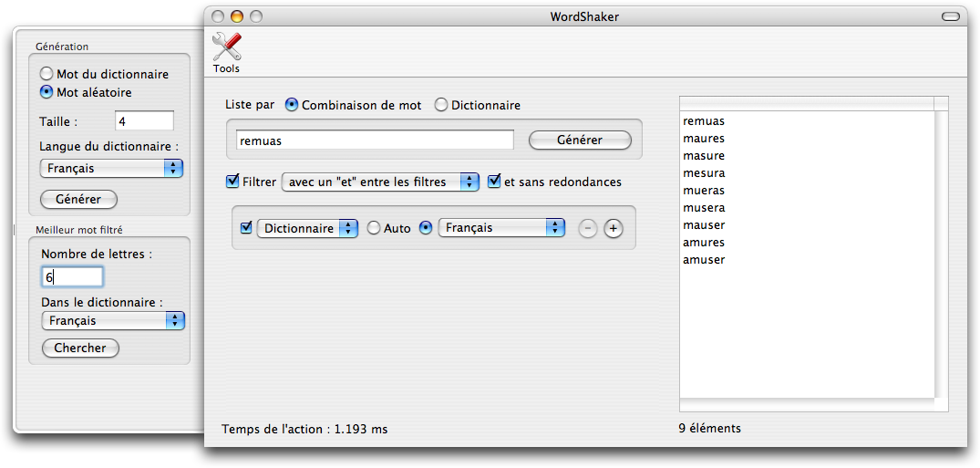Open the Français filter language dropdown

click(x=502, y=228)
